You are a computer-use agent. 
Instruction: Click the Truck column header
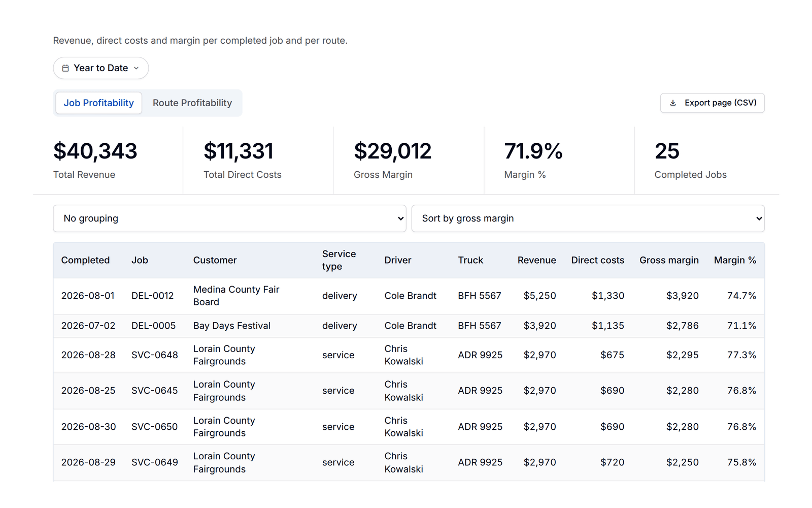470,260
